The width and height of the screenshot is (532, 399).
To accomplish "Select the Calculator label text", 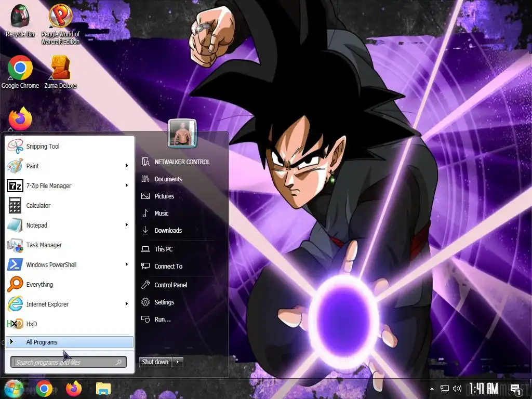I will (38, 205).
